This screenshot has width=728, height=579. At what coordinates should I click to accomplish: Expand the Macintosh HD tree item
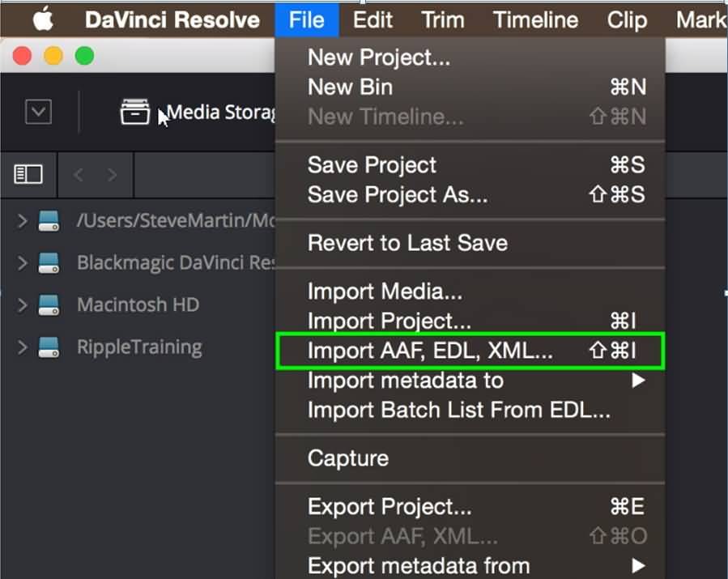click(23, 305)
